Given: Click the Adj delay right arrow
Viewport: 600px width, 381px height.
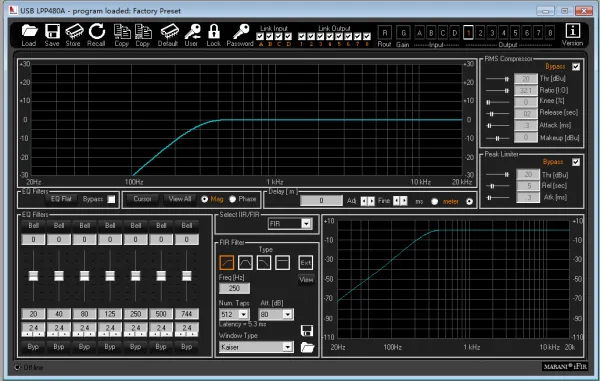Looking at the screenshot, I should pyautogui.click(x=371, y=201).
